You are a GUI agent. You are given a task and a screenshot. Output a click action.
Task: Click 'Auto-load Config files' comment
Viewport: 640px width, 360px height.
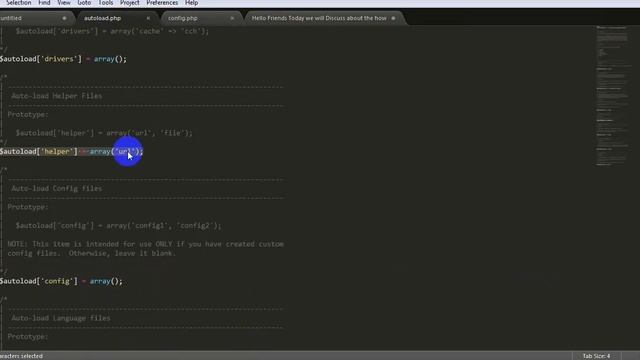[57, 189]
